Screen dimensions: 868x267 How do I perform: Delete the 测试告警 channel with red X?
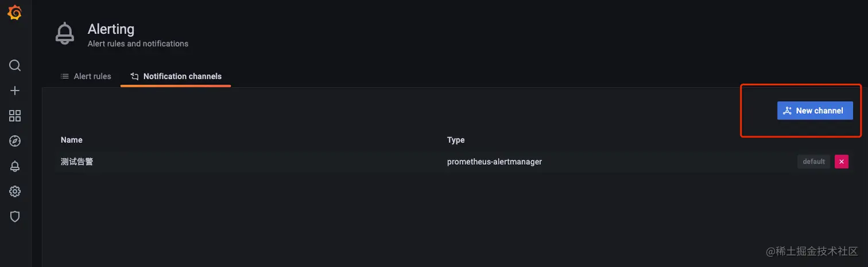click(841, 162)
